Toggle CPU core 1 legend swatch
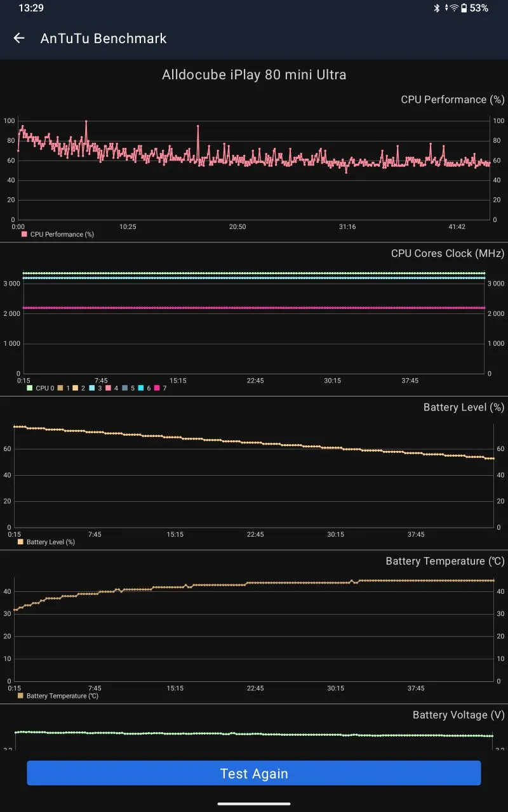 (x=60, y=388)
